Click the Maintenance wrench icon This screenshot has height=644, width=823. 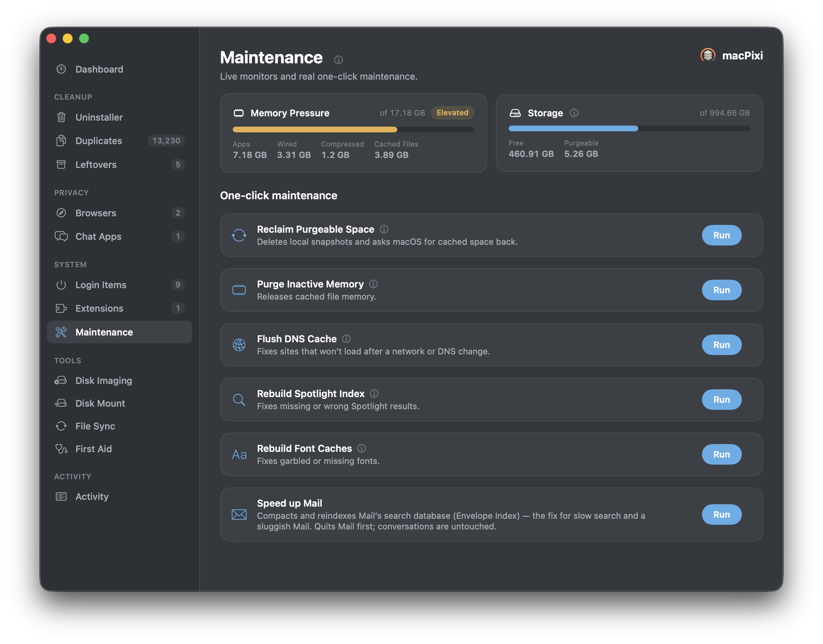(61, 332)
